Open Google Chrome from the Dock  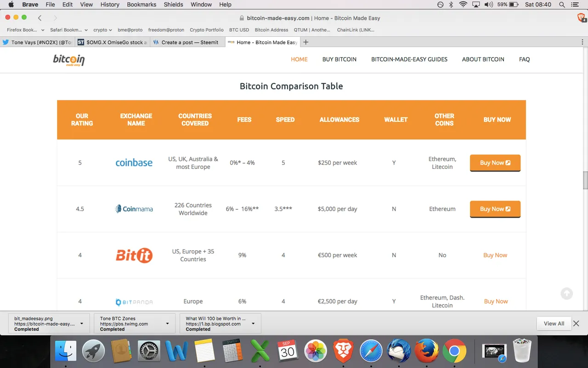454,351
